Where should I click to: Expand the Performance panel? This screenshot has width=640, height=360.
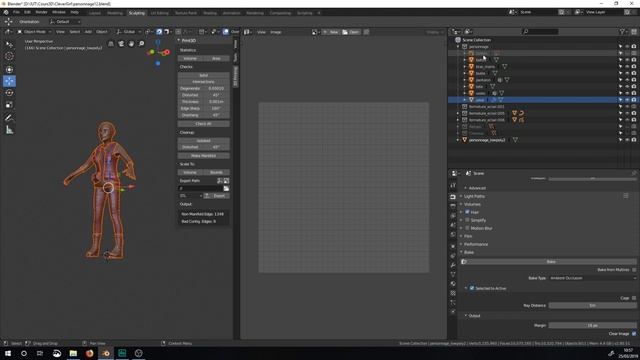tap(476, 244)
